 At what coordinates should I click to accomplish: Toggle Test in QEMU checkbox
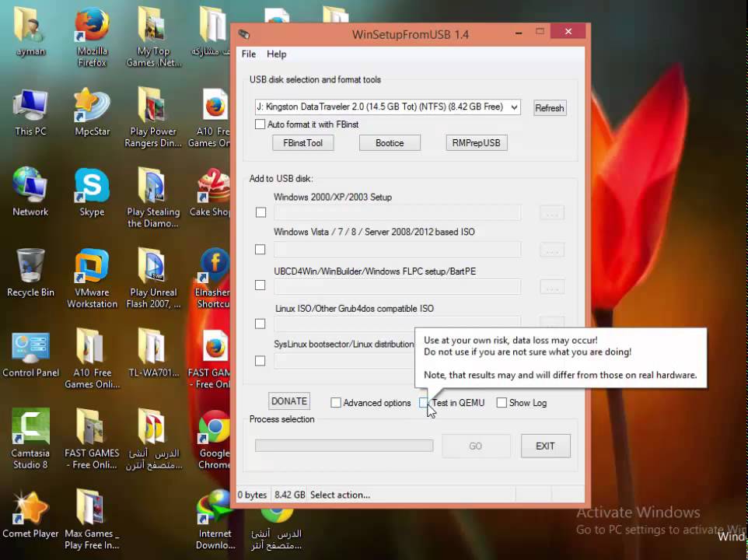pos(424,403)
